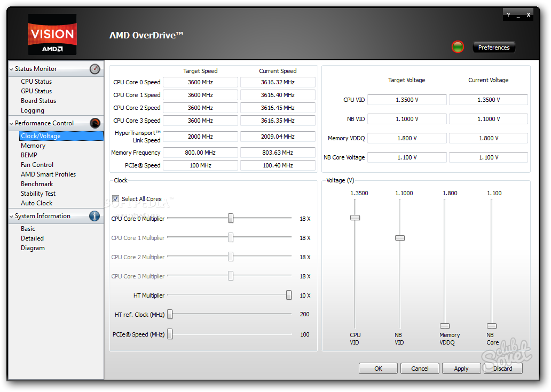
Task: Click NB Core Voltage target 1.100 V field
Action: [x=407, y=157]
